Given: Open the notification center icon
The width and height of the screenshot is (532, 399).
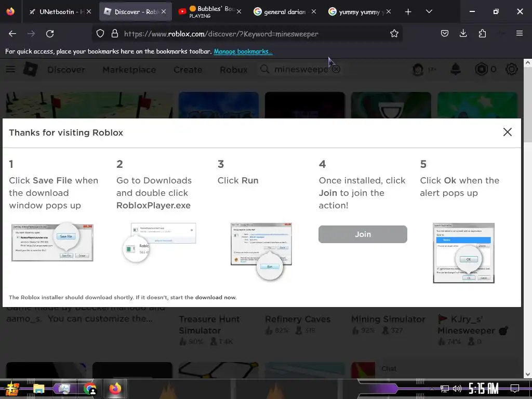Looking at the screenshot, I should pyautogui.click(x=515, y=388).
